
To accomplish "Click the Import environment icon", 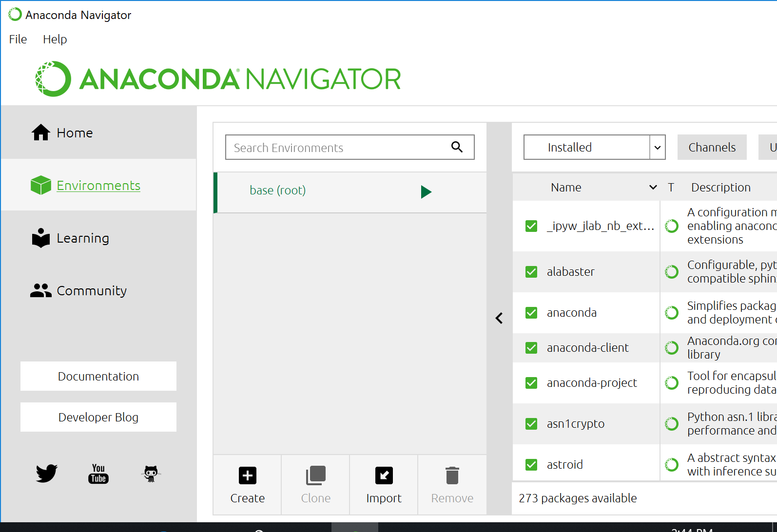I will tap(384, 475).
